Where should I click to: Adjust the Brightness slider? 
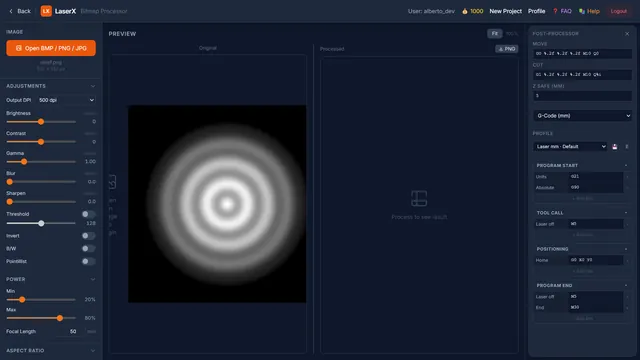[41, 122]
